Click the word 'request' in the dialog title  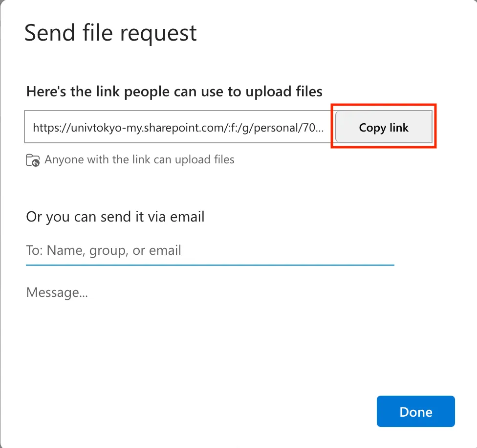click(x=158, y=34)
